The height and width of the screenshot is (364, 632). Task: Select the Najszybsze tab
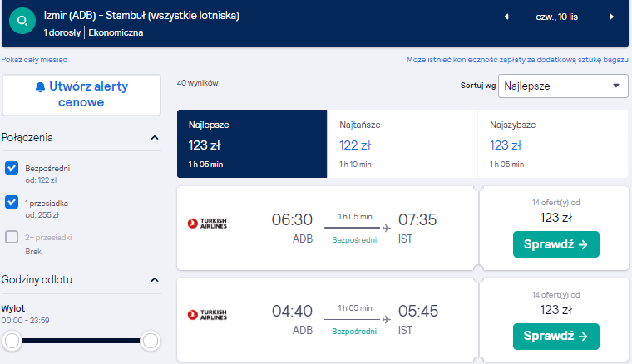pyautogui.click(x=553, y=144)
